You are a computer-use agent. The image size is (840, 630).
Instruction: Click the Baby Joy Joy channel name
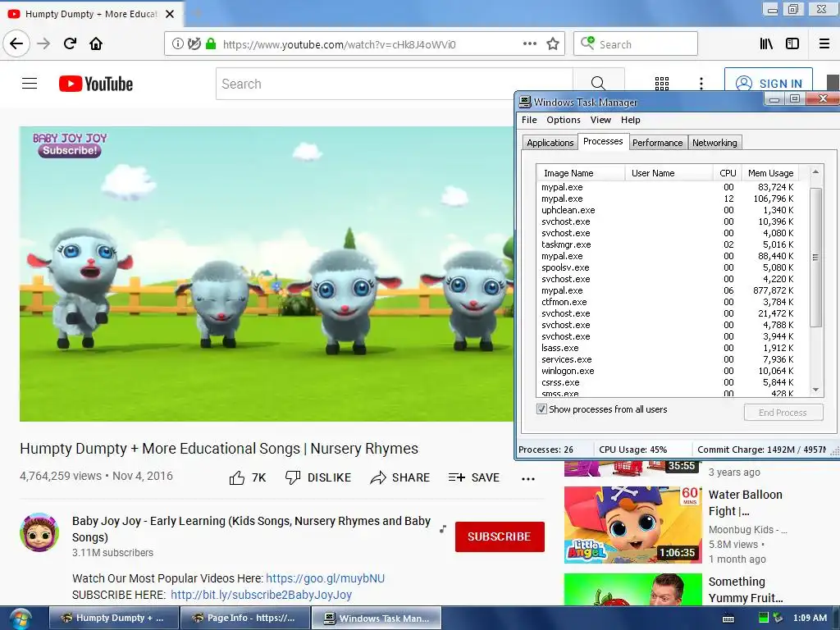(251, 529)
